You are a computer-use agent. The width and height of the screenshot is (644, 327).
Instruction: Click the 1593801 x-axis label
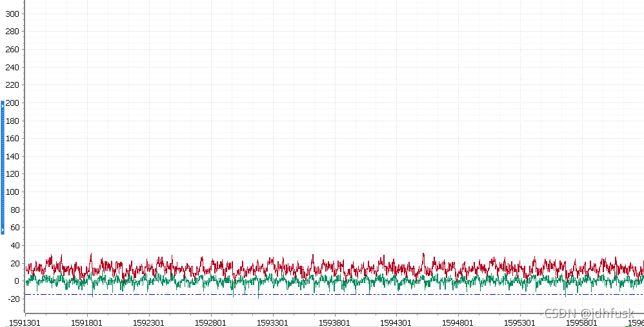[334, 323]
